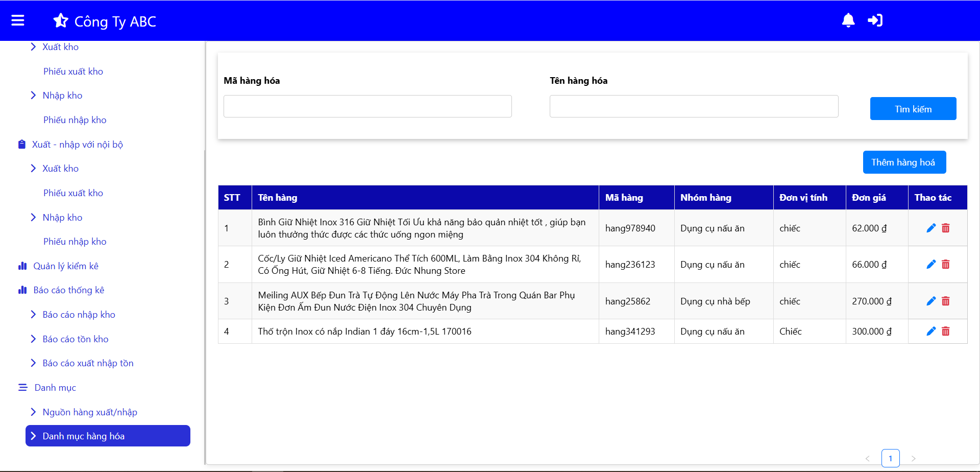Expand chevron beside Xuất kho under nội bộ
980x472 pixels.
click(x=33, y=168)
